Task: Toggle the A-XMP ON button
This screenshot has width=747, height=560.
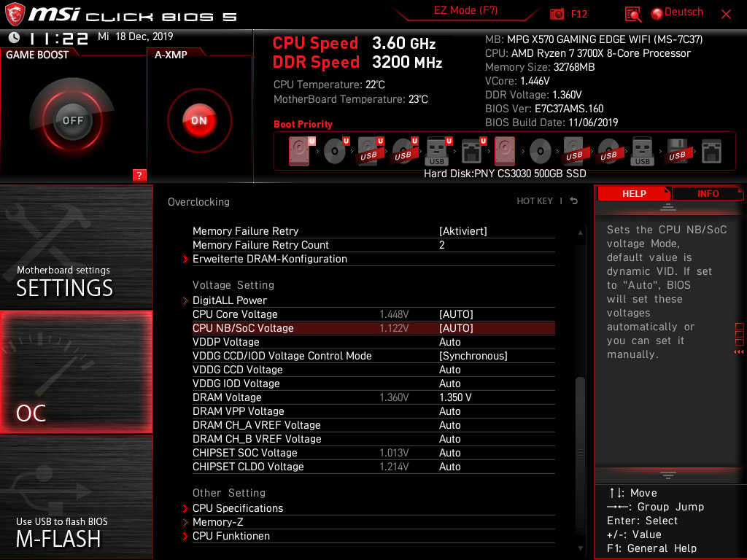Action: coord(199,120)
